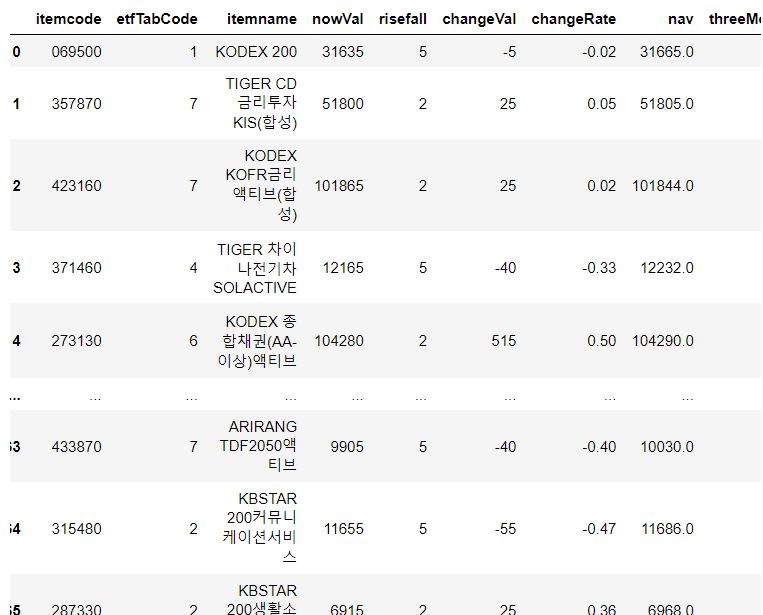Click itemcode cell 423160
Viewport: 763px width, 615px height.
pos(76,185)
